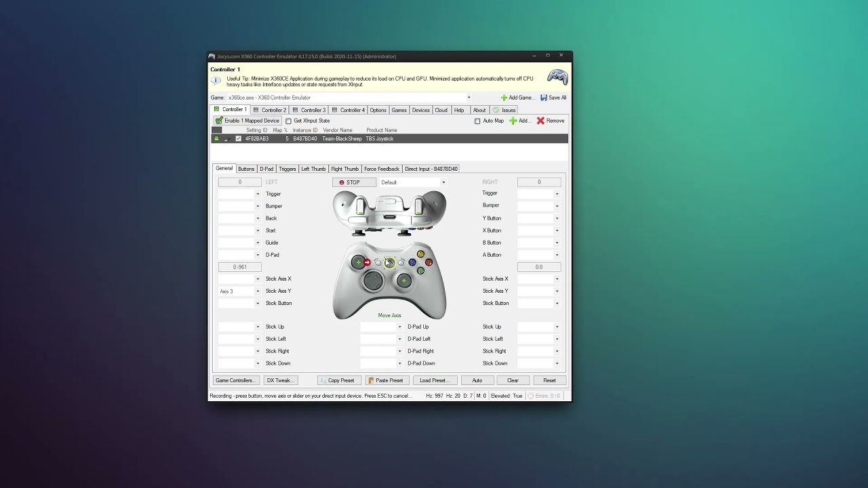Click the Auto button
868x488 pixels.
pyautogui.click(x=477, y=380)
